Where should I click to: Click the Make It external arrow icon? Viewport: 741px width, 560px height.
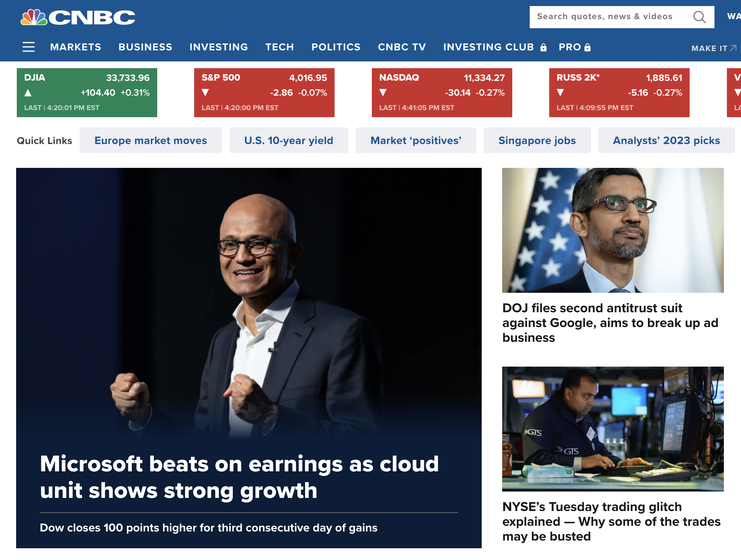(x=734, y=48)
